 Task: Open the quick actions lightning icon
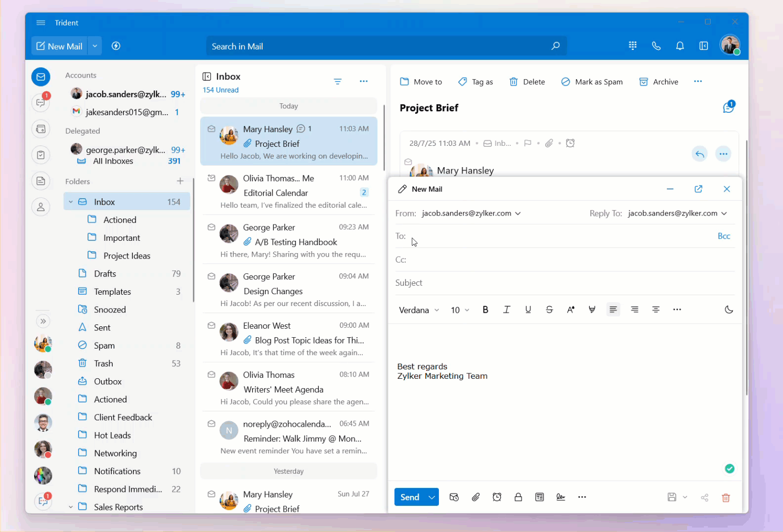point(116,46)
